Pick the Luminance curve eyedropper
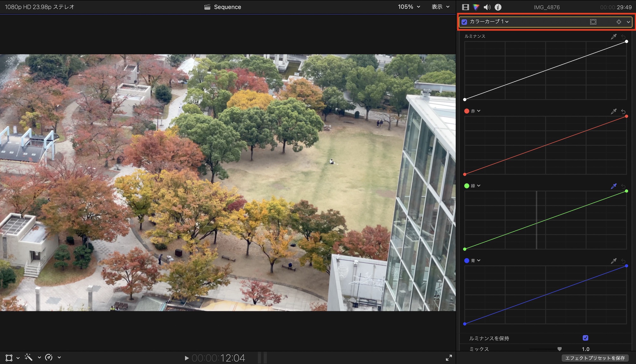 (x=613, y=37)
